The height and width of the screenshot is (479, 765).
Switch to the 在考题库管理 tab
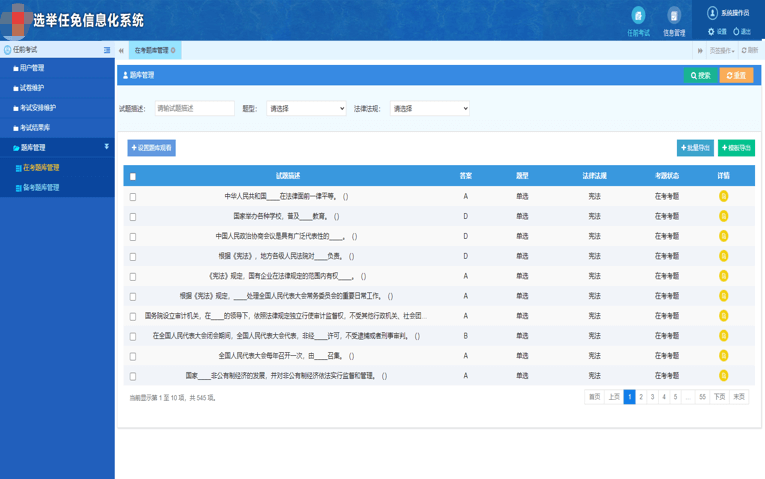pyautogui.click(x=155, y=50)
